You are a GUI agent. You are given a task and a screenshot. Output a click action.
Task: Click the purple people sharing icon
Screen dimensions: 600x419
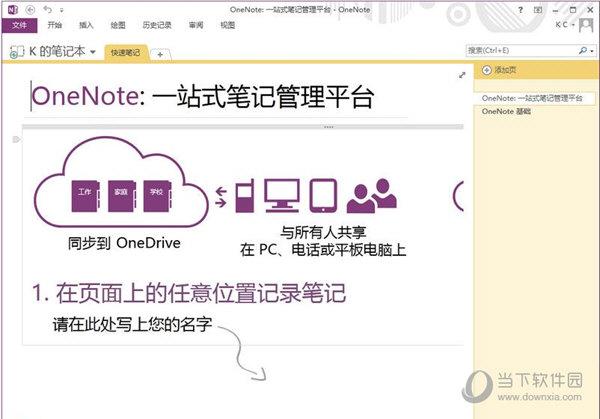coord(372,195)
